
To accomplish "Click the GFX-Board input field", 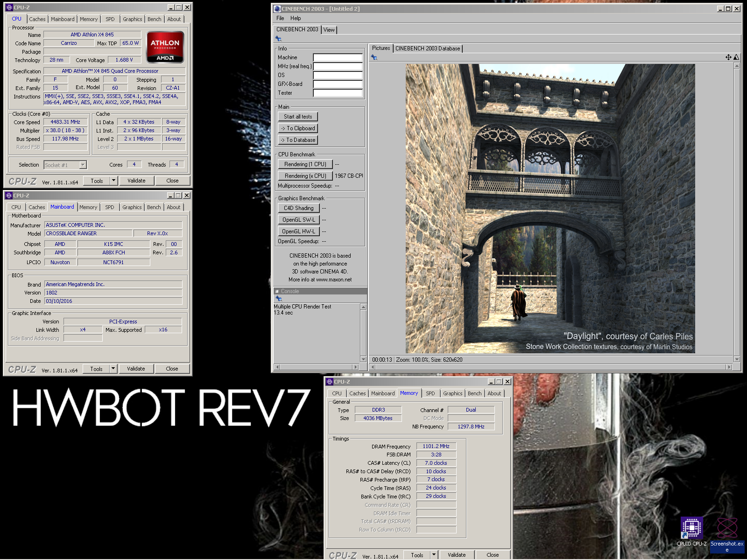I will (338, 84).
